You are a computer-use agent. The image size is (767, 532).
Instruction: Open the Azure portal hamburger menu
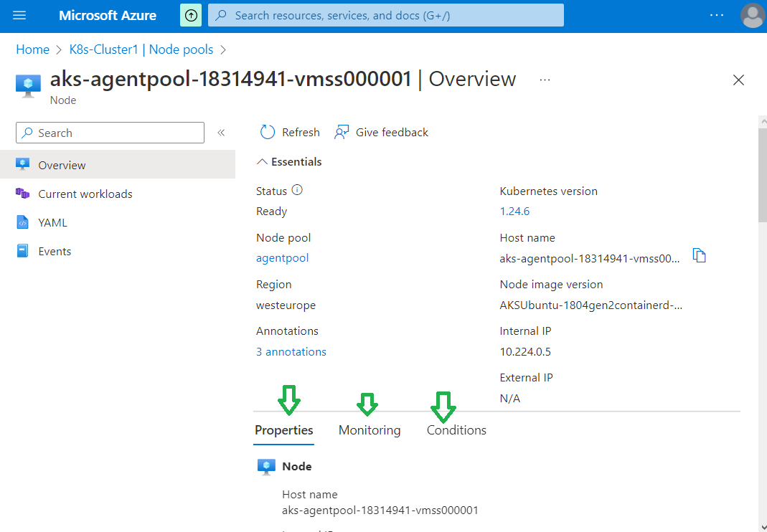point(19,16)
